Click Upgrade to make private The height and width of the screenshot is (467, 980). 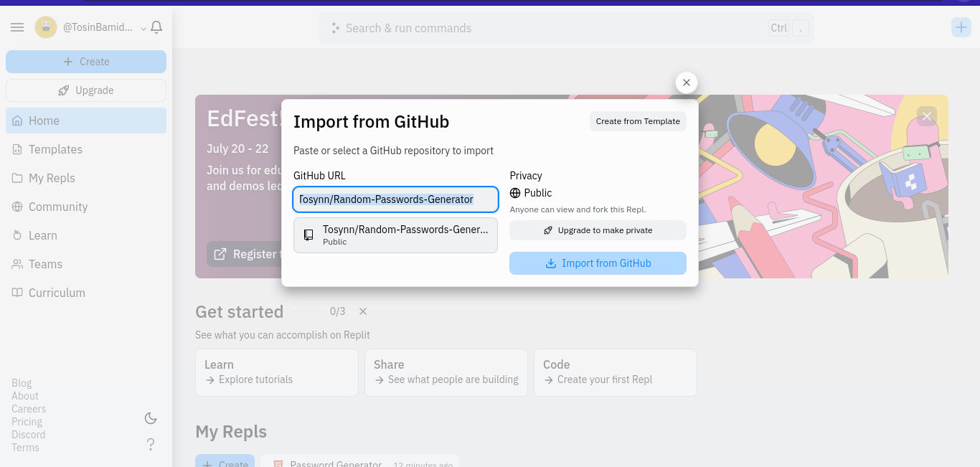(x=598, y=230)
